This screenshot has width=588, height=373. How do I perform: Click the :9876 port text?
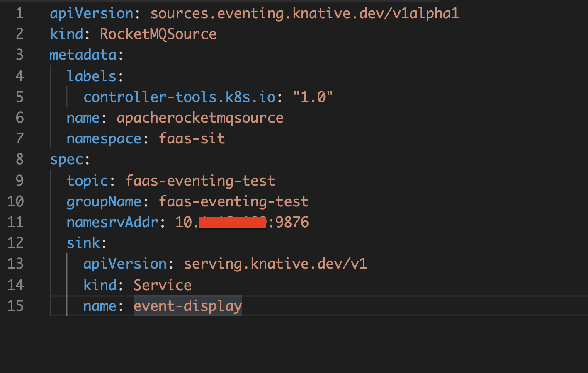click(288, 223)
